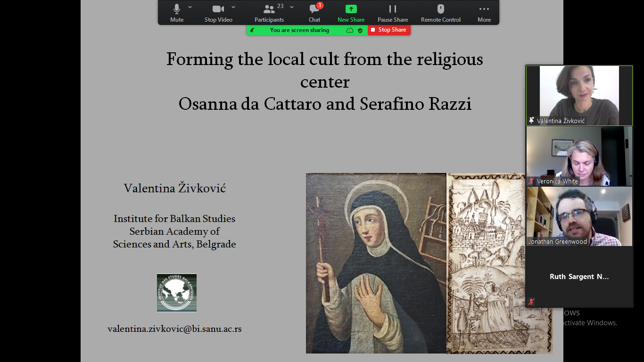The width and height of the screenshot is (644, 362).
Task: Click muted mic icon on Ruth Sargent tile
Action: click(531, 302)
